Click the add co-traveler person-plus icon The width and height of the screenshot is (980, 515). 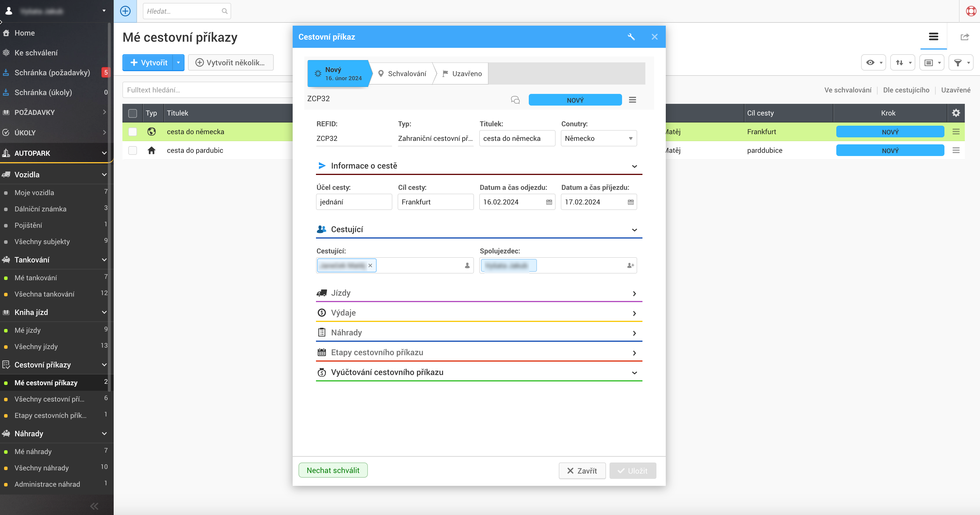pyautogui.click(x=630, y=266)
